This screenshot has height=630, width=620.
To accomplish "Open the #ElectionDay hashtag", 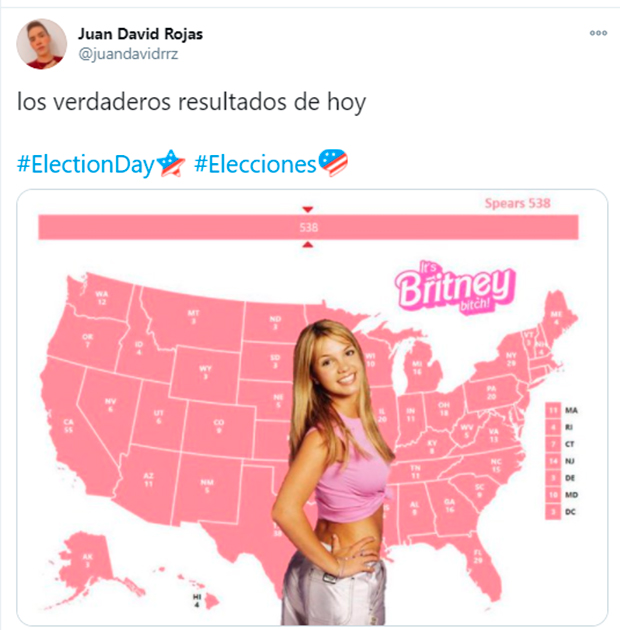I will point(86,164).
